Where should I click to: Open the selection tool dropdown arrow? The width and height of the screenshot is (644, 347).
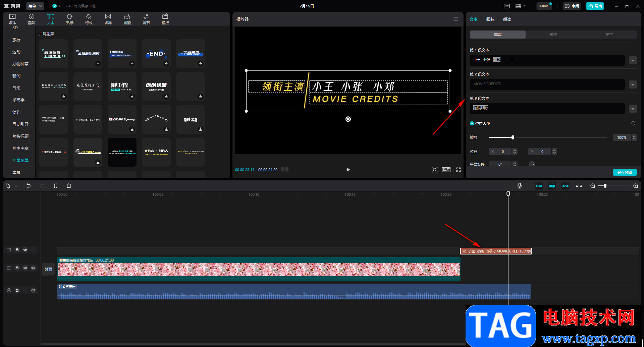[x=16, y=186]
